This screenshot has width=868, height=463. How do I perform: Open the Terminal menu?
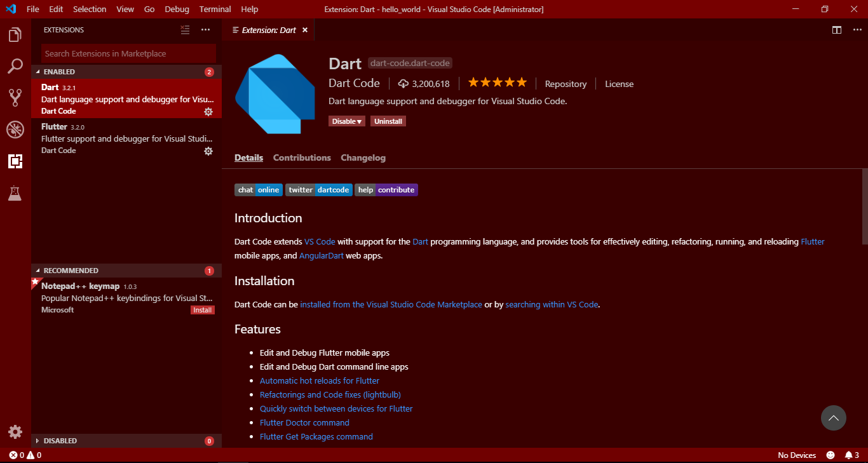215,9
